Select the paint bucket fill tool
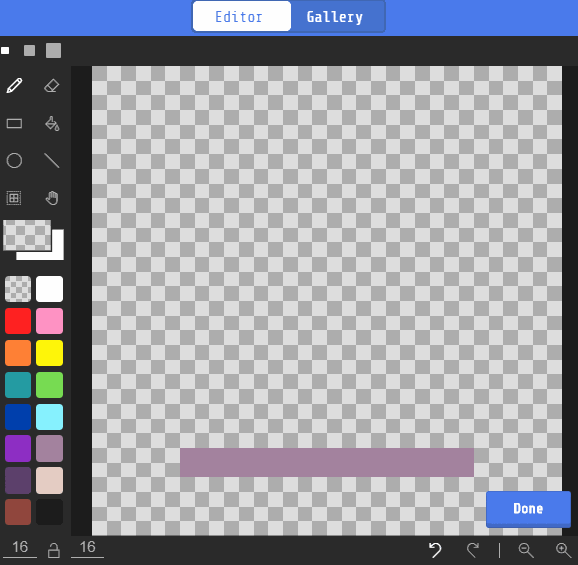Viewport: 578px width, 565px height. coord(52,123)
